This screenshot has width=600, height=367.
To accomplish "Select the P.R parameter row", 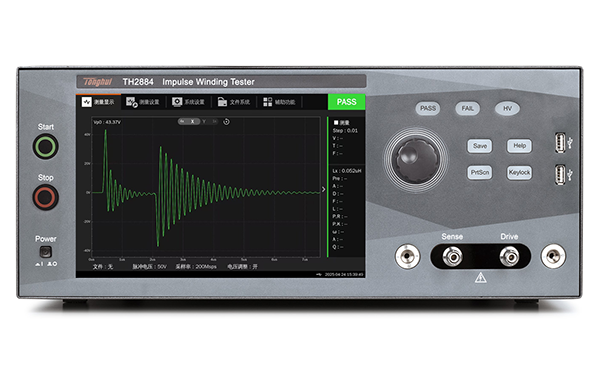I will coord(339,217).
